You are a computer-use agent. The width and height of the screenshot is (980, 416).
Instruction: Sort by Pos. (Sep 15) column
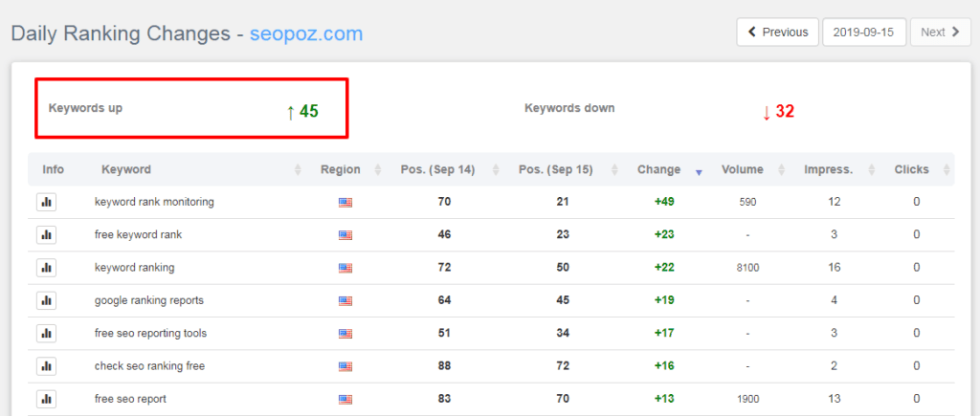click(564, 169)
